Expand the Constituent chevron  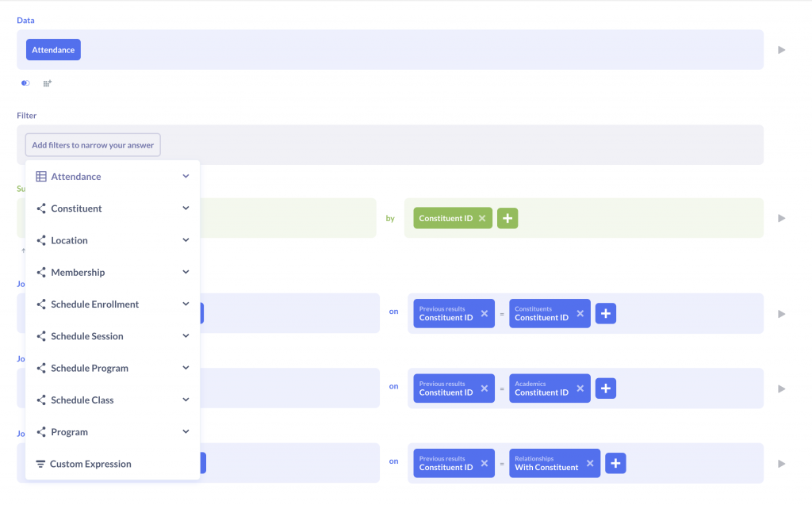(186, 209)
